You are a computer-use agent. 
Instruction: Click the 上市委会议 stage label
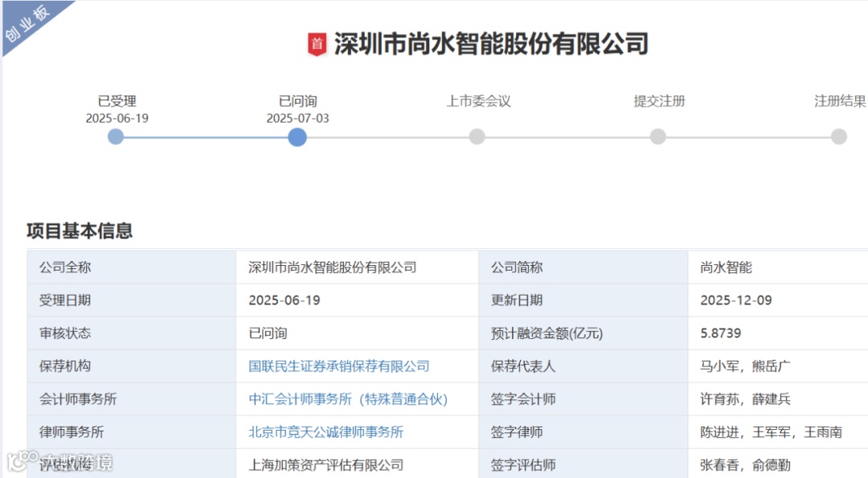pyautogui.click(x=478, y=101)
